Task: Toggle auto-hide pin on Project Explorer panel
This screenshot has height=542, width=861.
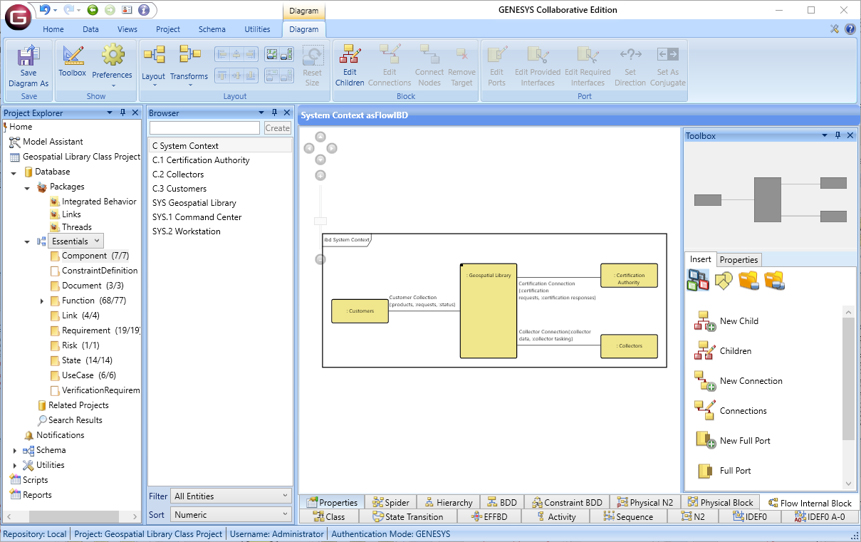Action: (x=122, y=113)
